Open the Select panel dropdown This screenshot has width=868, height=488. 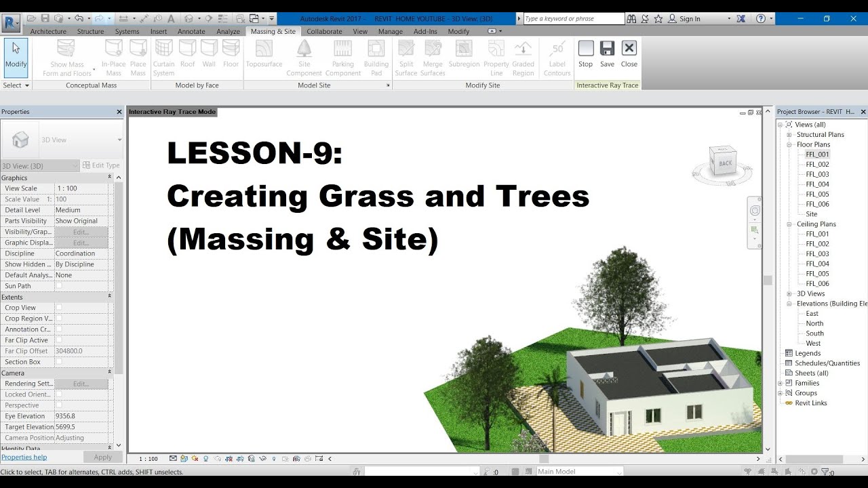[16, 85]
